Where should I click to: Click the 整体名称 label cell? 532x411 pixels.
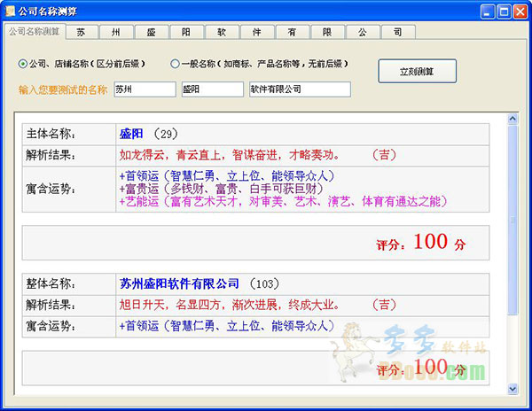69,284
